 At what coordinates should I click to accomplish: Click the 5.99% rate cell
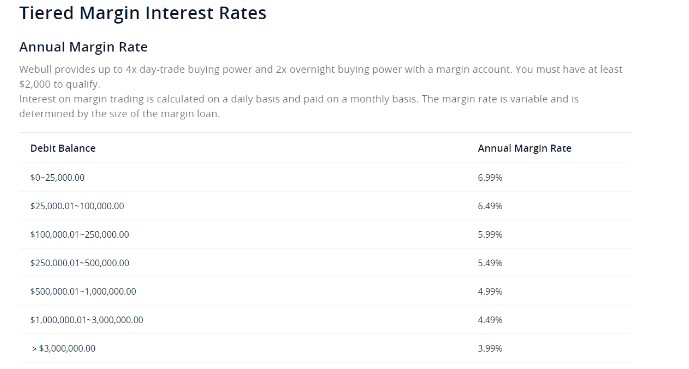(490, 235)
